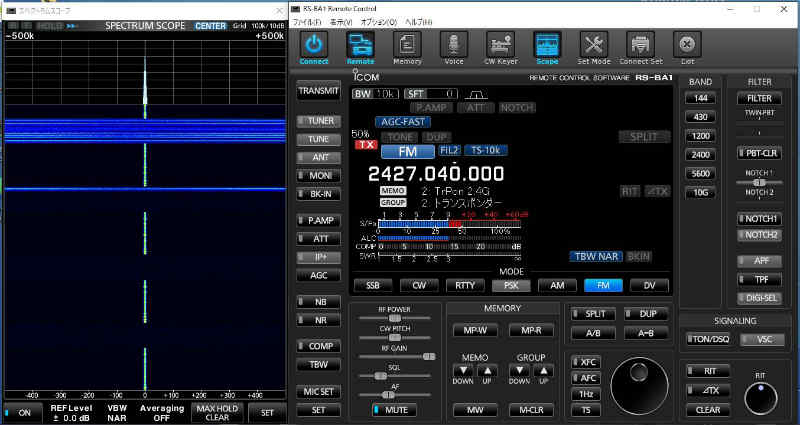Open the 表示(V) menu
Image resolution: width=800 pixels, height=425 pixels.
tap(340, 22)
